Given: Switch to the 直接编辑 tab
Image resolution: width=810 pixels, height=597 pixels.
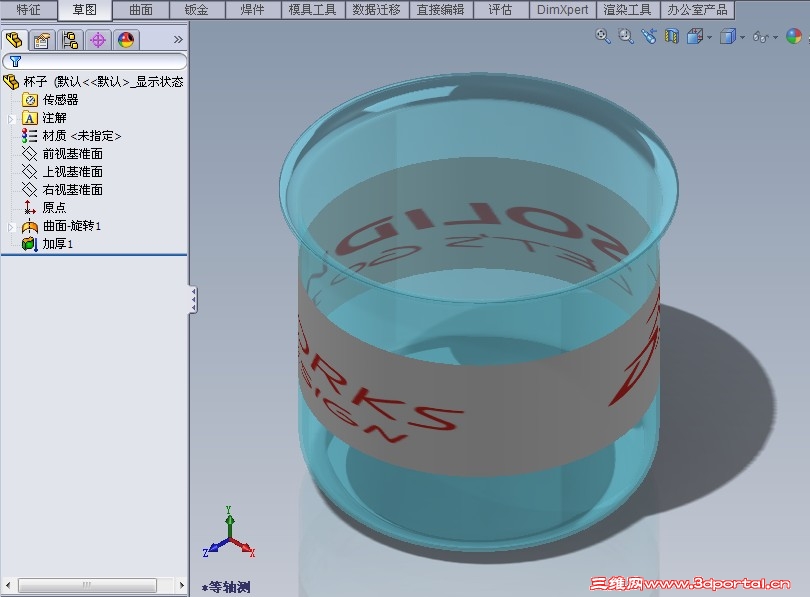Looking at the screenshot, I should tap(441, 10).
